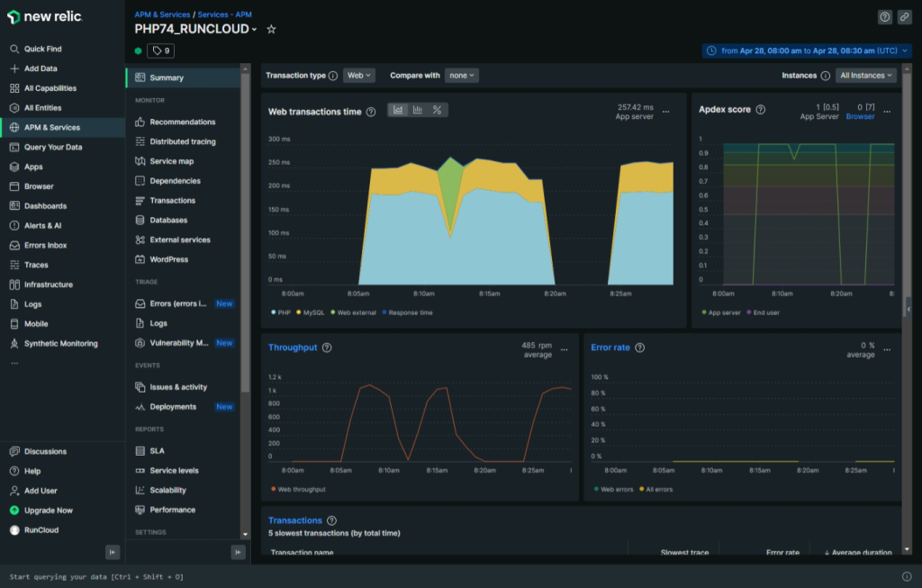Toggle End user series in Apdex legend
Image resolution: width=922 pixels, height=588 pixels.
click(763, 312)
